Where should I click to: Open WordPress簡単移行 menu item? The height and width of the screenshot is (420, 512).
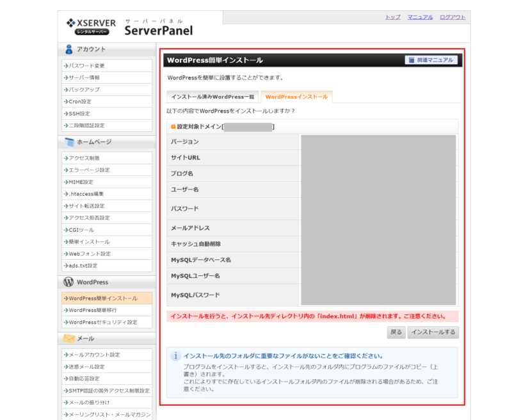tap(107, 311)
